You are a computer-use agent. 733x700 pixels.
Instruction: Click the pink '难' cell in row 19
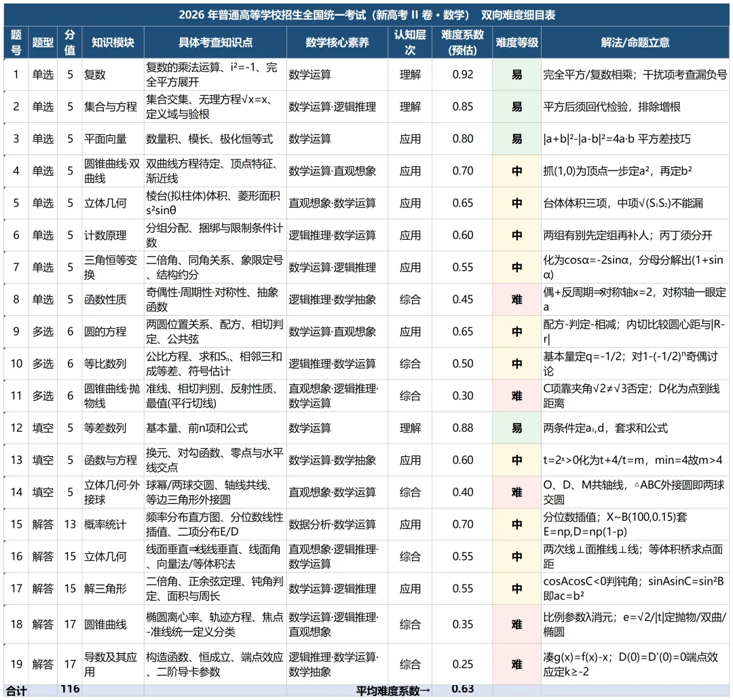click(516, 665)
